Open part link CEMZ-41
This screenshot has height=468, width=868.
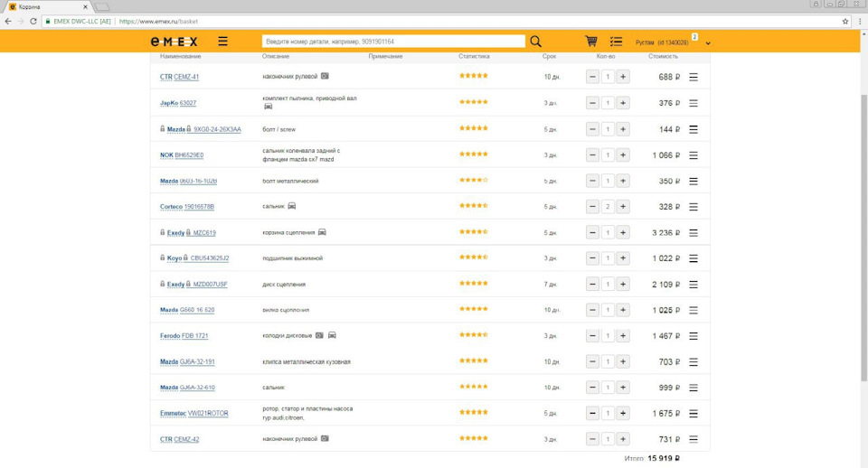186,77
